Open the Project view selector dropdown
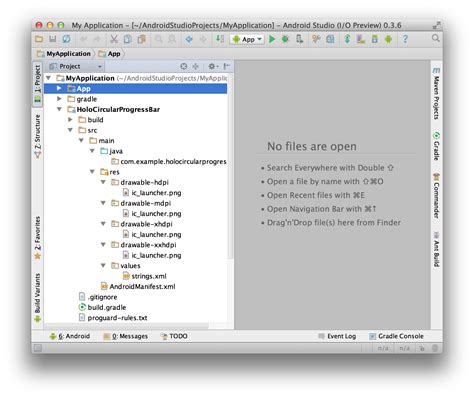Screen dimensions: 474x397 76,66
